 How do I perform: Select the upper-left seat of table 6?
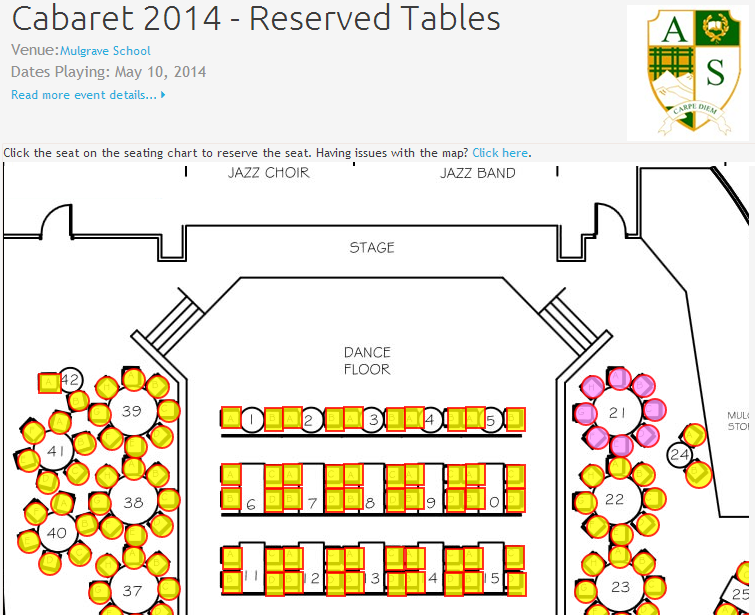[231, 474]
